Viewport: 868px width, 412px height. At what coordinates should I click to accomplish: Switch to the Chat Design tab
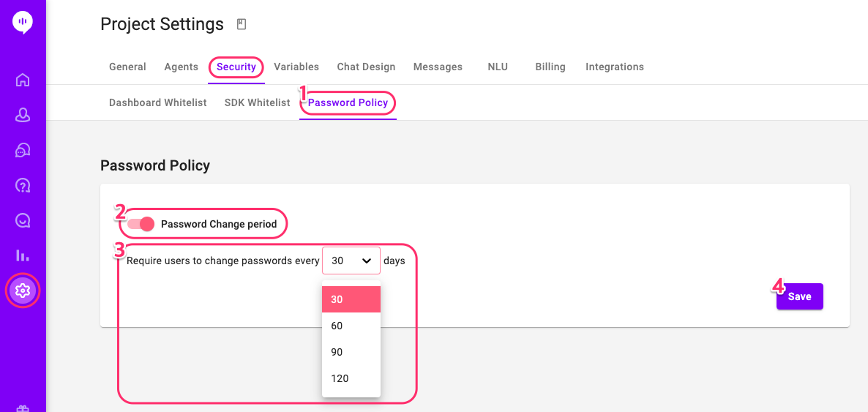pos(366,67)
